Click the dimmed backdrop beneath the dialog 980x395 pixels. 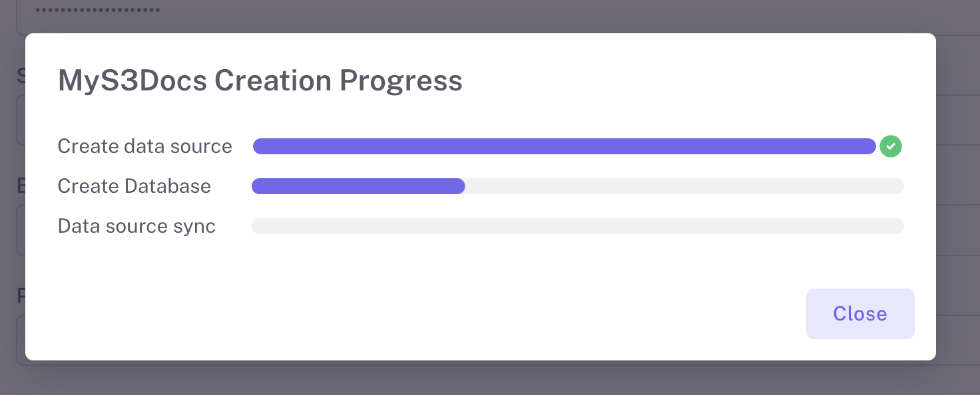tap(490, 379)
